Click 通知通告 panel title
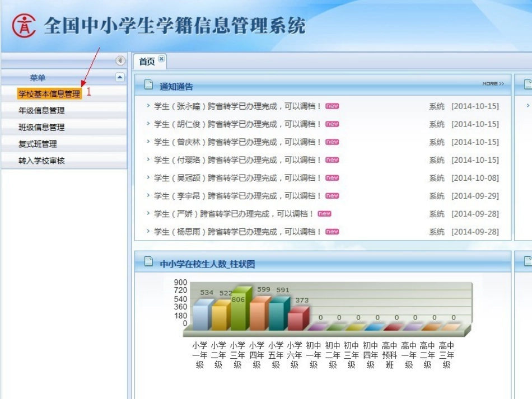 [x=176, y=87]
